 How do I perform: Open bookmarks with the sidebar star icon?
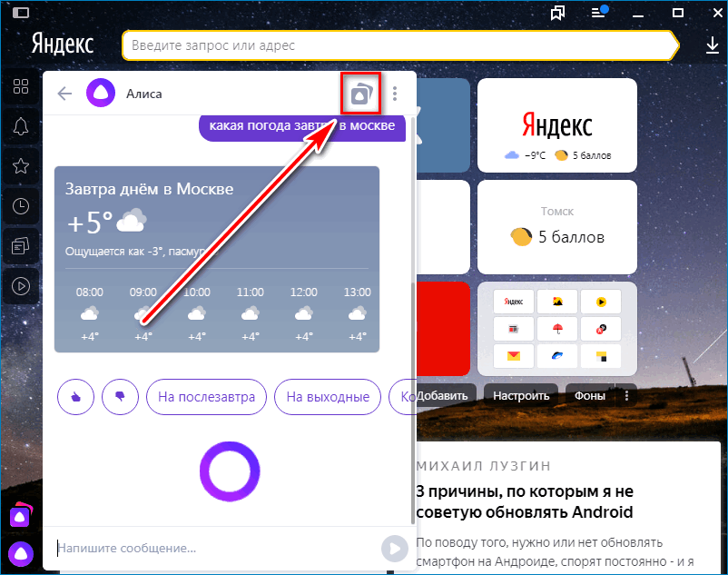(x=20, y=166)
